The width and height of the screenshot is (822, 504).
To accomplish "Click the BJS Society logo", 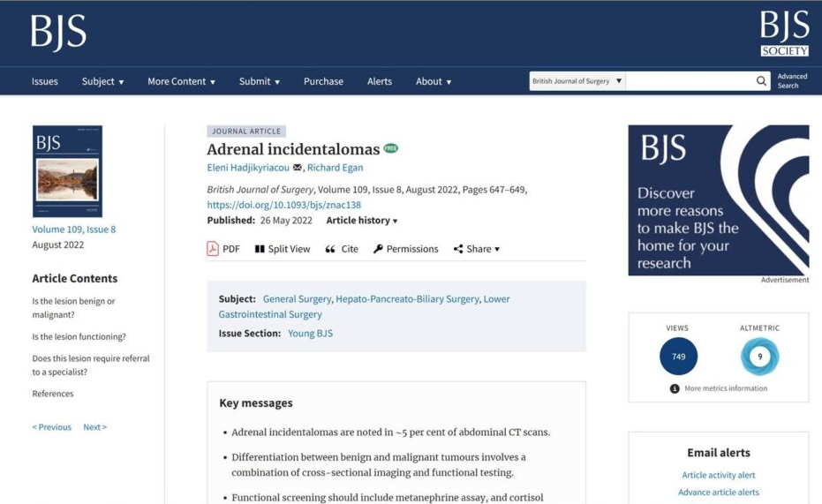I will click(x=784, y=34).
